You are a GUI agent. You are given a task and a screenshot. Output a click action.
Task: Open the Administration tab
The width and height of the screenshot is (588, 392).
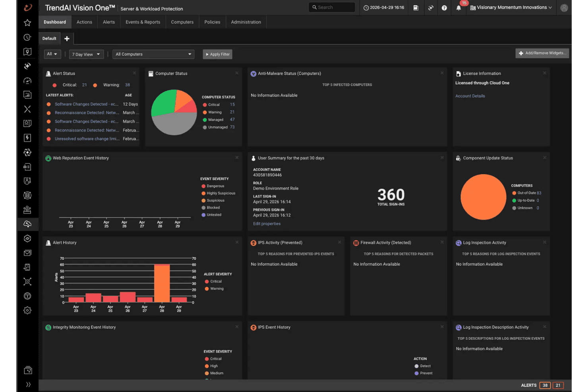(246, 22)
